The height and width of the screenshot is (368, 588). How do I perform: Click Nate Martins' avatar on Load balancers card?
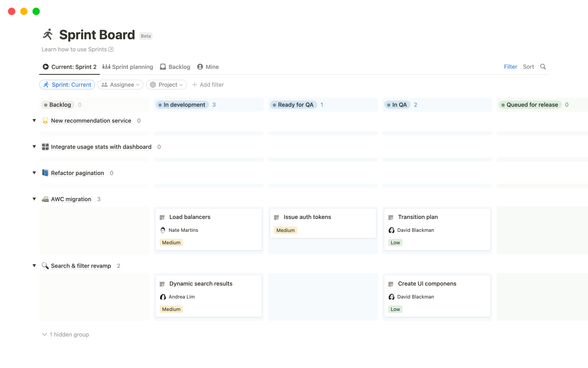pos(163,230)
